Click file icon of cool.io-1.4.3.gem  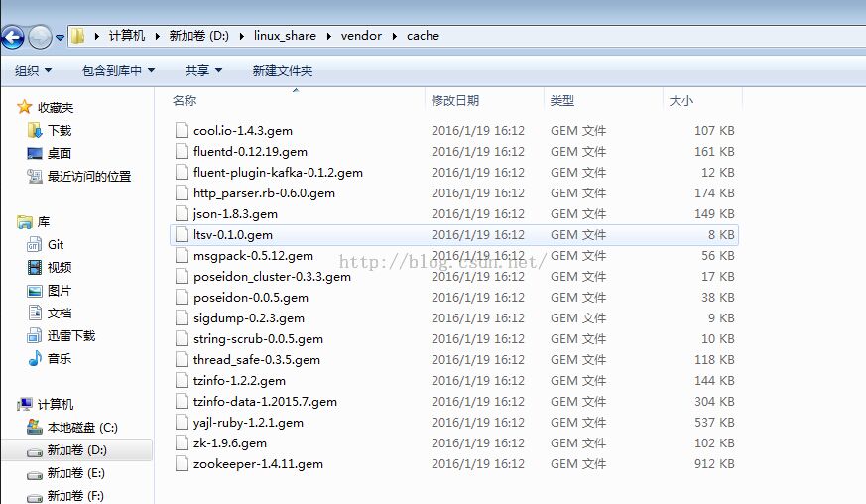[x=182, y=130]
